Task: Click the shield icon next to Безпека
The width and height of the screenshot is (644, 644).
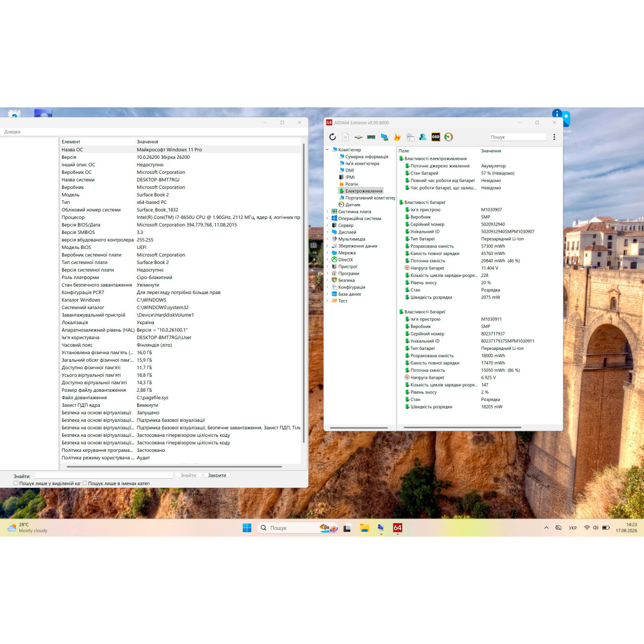Action: [x=334, y=280]
